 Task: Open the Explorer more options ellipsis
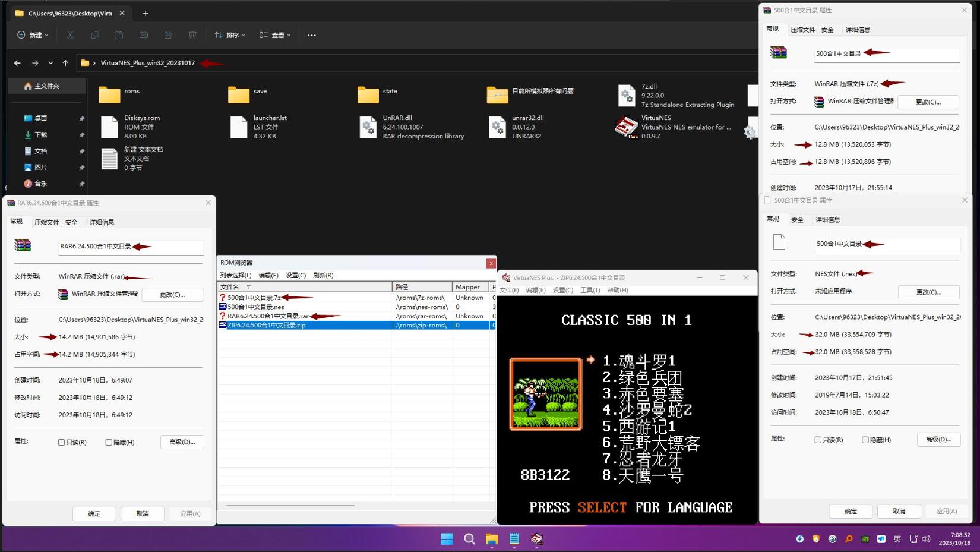[311, 35]
